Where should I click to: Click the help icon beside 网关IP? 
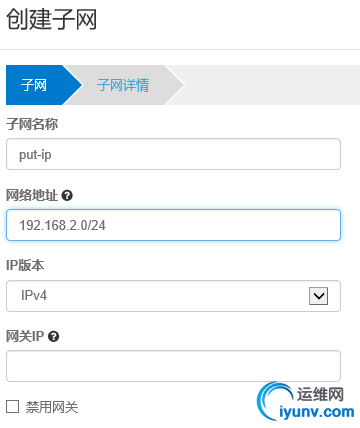54,336
